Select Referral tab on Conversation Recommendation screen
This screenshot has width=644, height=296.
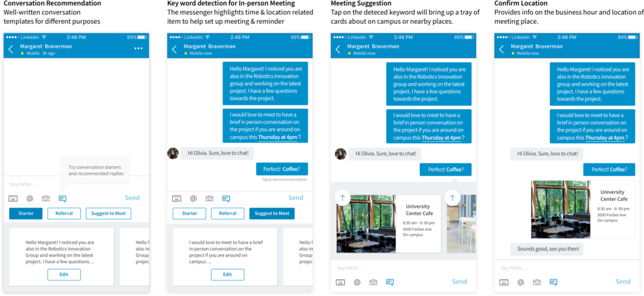pos(64,213)
